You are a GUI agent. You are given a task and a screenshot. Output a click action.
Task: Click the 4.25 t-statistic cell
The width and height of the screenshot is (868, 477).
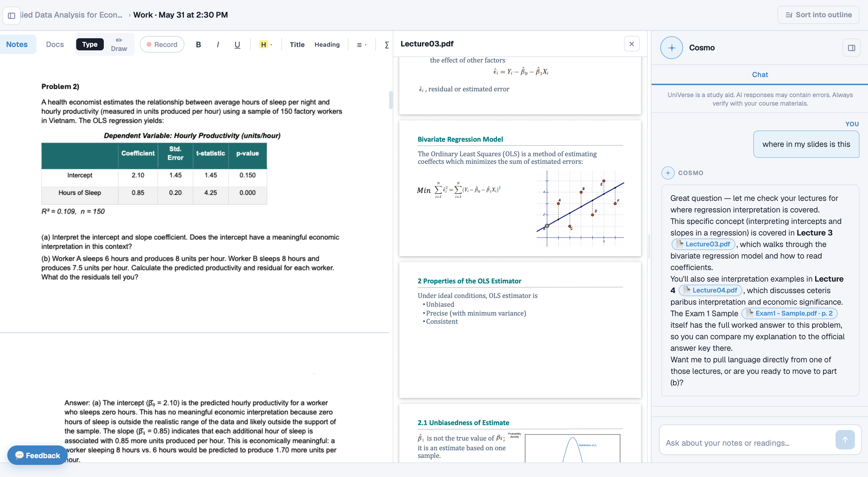tap(210, 193)
